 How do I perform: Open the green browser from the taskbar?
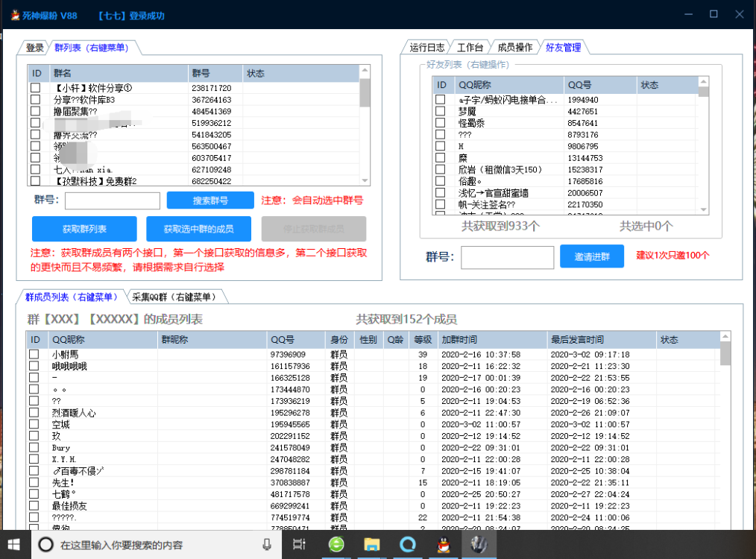(x=336, y=545)
